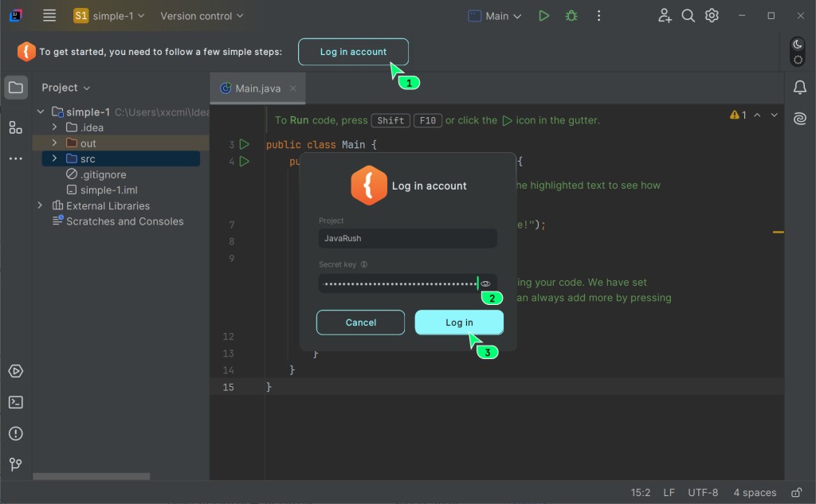Image resolution: width=816 pixels, height=504 pixels.
Task: Toggle read-only lock icon in status bar
Action: pyautogui.click(x=797, y=493)
